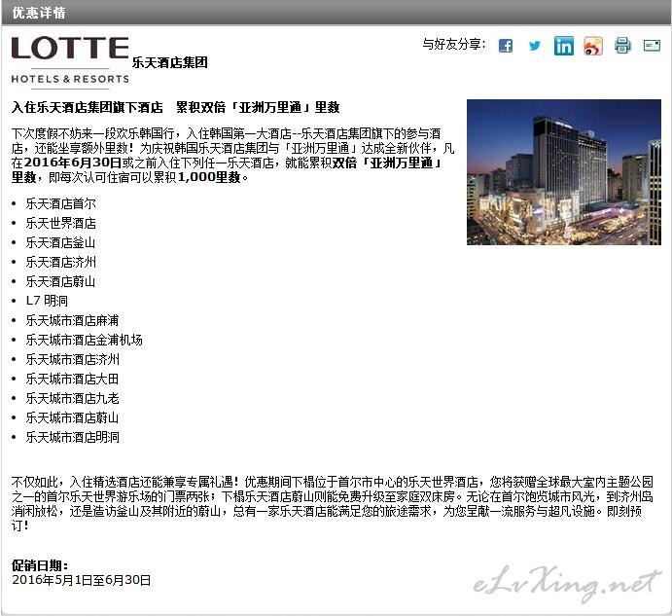Print this offer page

[622, 45]
